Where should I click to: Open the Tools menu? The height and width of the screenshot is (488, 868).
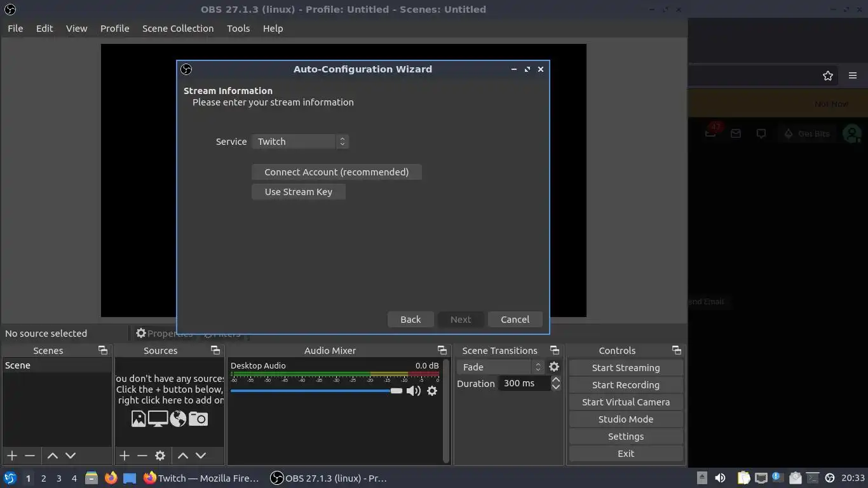coord(238,29)
